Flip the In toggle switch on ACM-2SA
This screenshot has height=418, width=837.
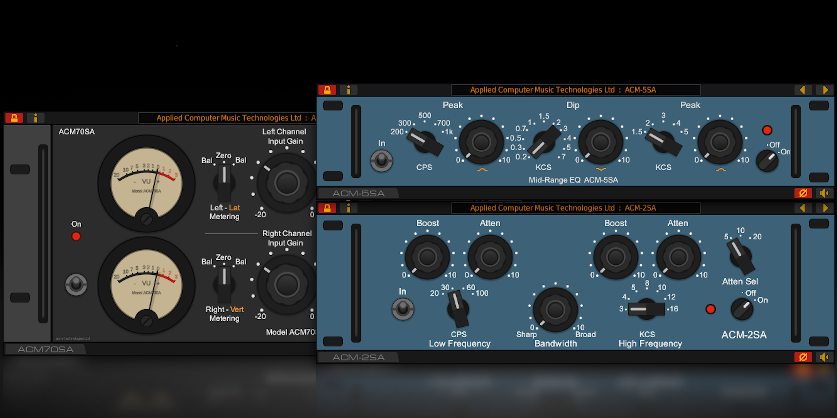tap(403, 308)
